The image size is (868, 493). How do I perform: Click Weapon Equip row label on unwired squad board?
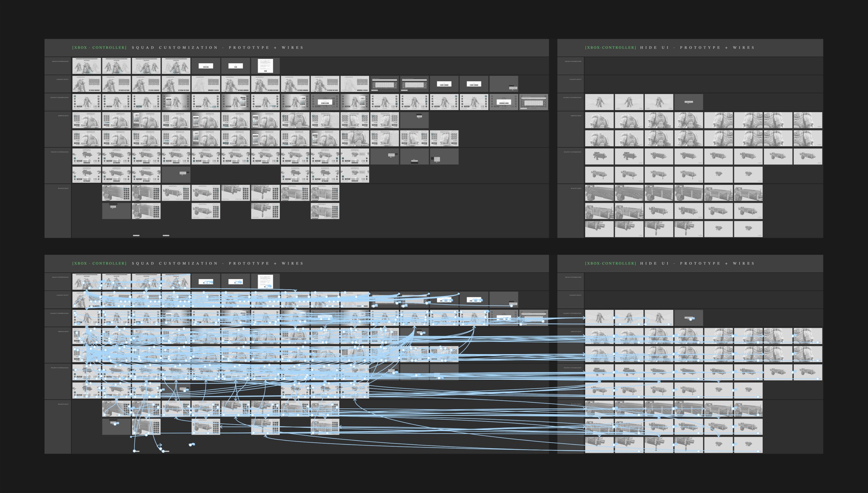pos(63,189)
